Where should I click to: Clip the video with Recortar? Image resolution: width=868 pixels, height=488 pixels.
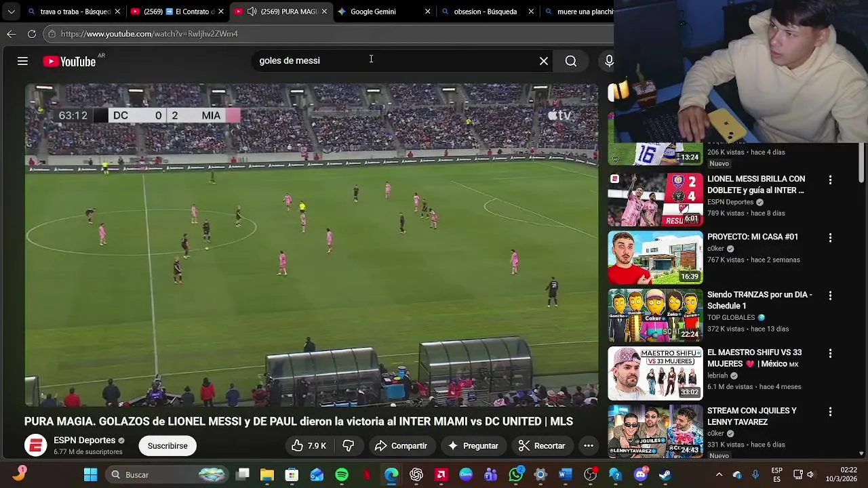click(541, 446)
